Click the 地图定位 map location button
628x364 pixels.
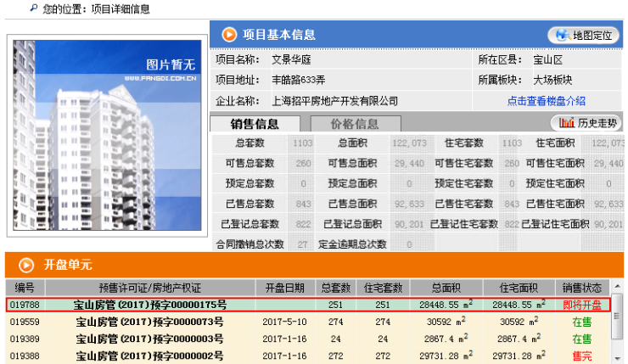584,35
